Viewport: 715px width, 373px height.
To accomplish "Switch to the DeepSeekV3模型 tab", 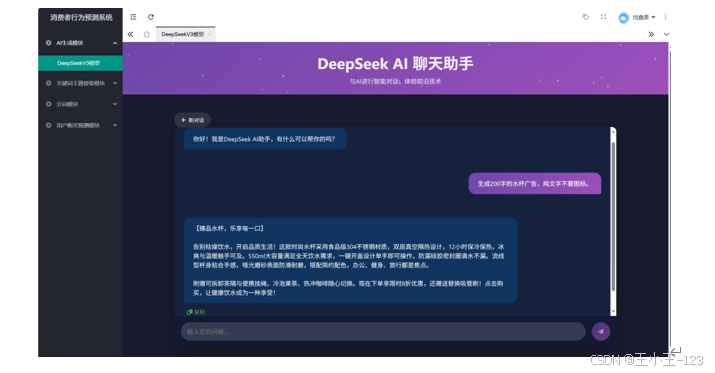I will point(182,34).
